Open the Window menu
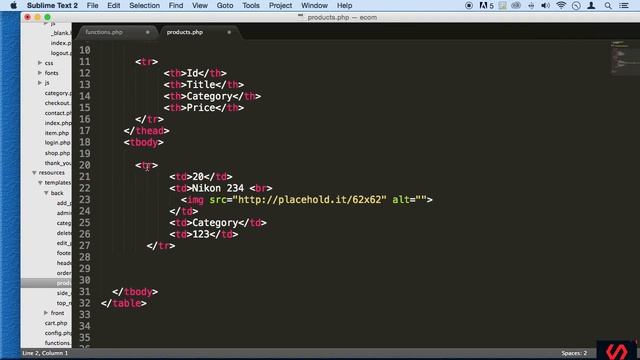 314,6
